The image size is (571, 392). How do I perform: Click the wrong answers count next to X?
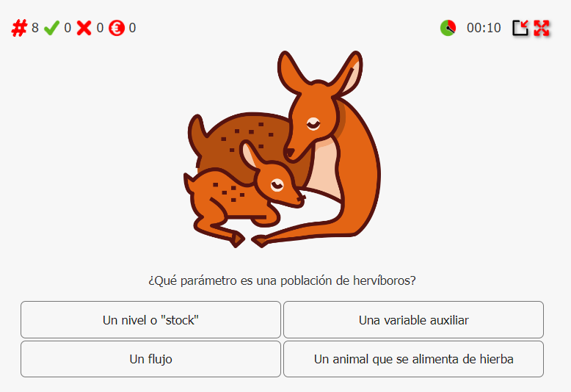pos(100,28)
